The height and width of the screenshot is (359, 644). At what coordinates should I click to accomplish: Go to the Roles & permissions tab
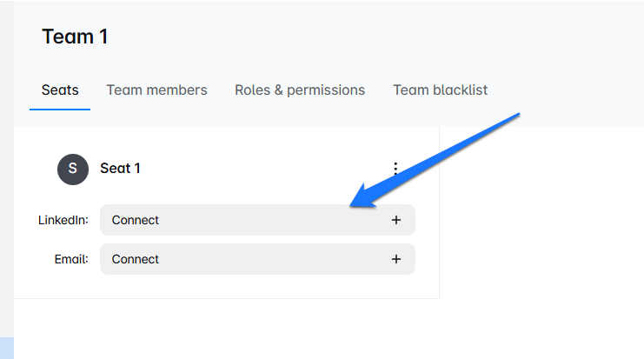point(300,90)
